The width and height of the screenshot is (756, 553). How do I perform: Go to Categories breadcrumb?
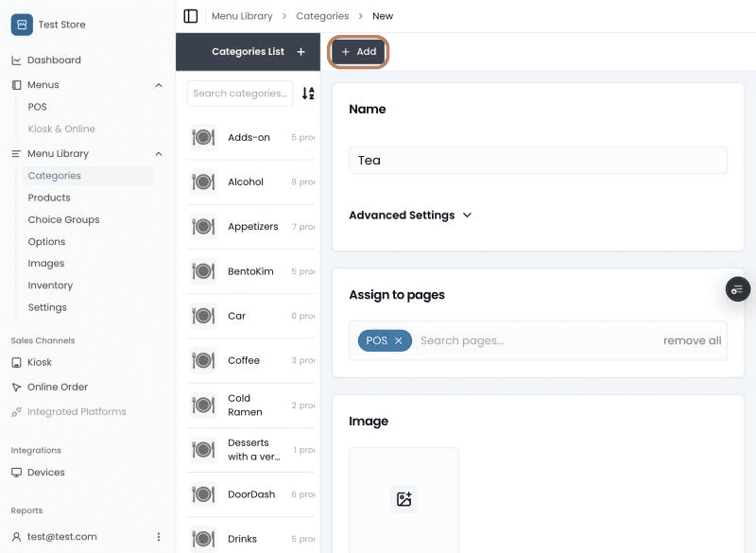322,16
